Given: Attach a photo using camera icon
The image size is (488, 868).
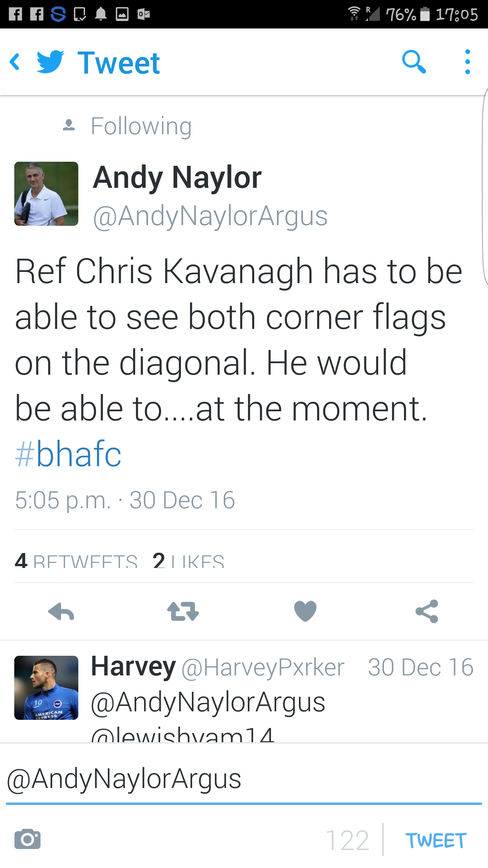Looking at the screenshot, I should point(27,839).
